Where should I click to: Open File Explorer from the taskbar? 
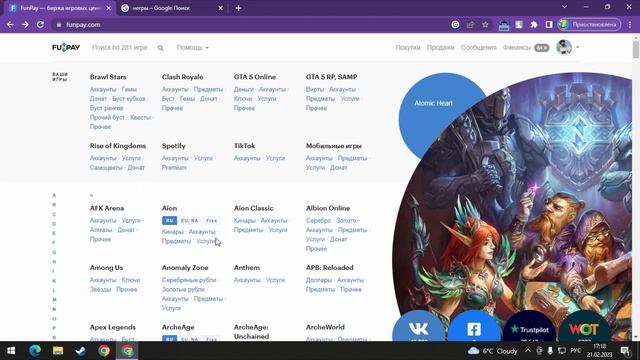click(x=58, y=351)
